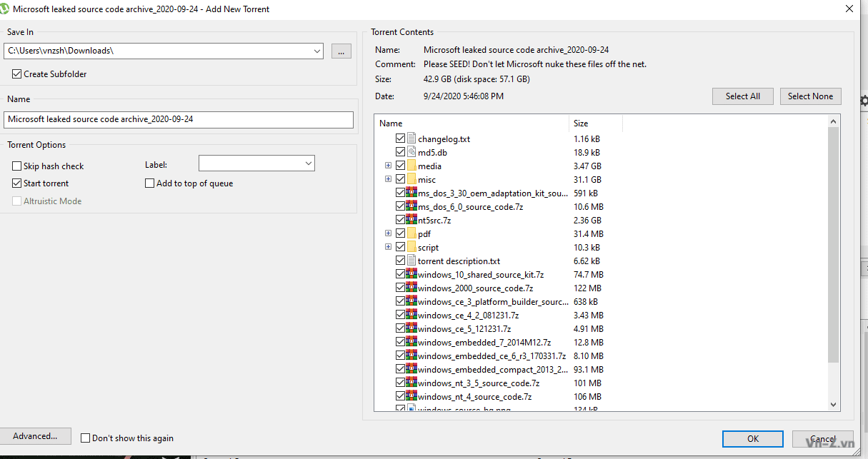Click the windows_2000_source_code.7z archive icon

(x=411, y=288)
